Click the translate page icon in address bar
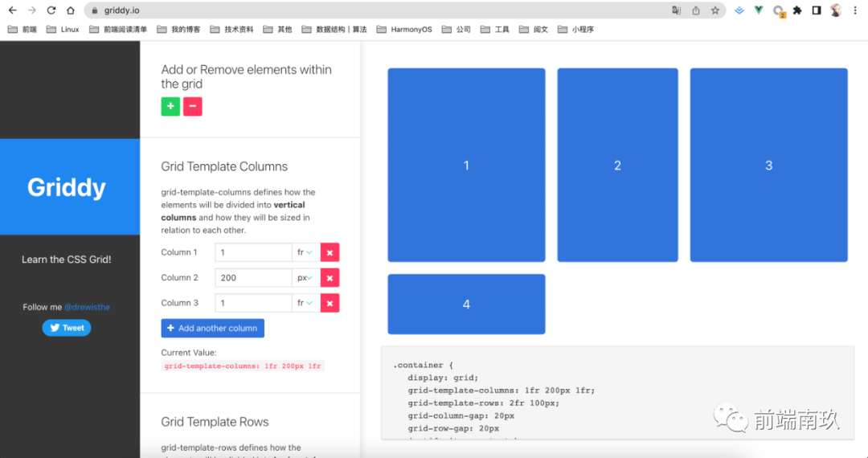 (677, 10)
